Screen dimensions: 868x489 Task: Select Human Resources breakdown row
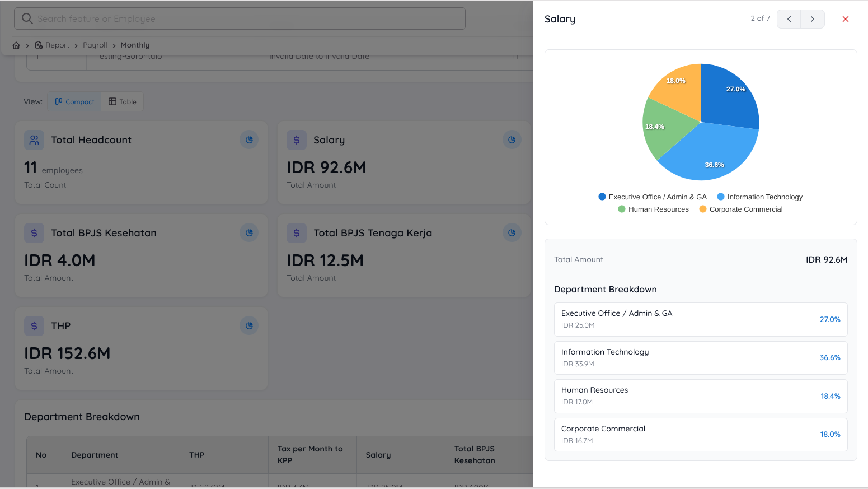(x=700, y=396)
